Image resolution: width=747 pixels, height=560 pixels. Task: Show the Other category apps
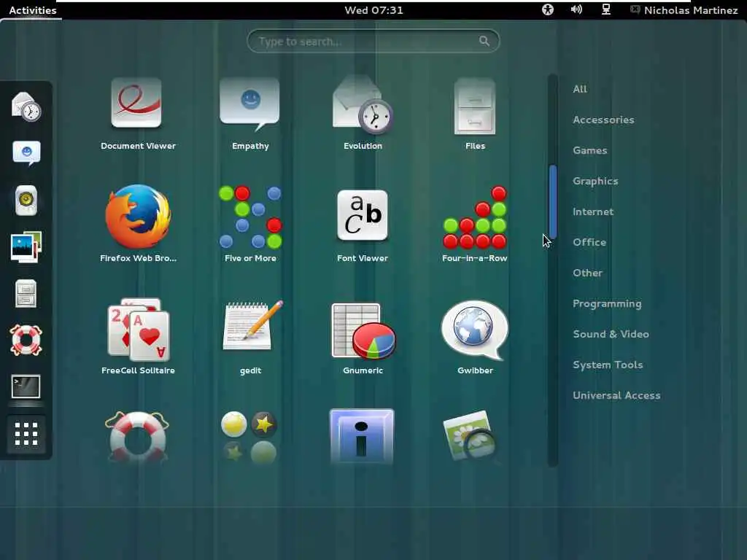(x=587, y=273)
